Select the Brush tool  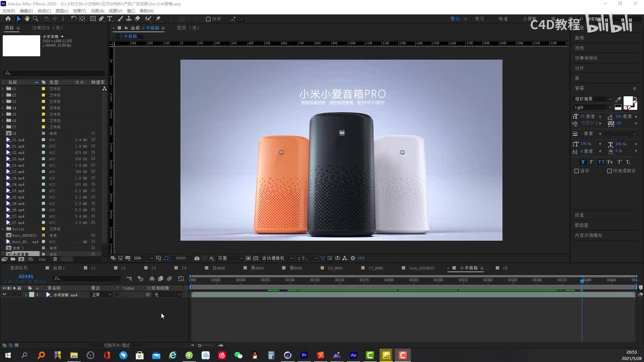(121, 19)
